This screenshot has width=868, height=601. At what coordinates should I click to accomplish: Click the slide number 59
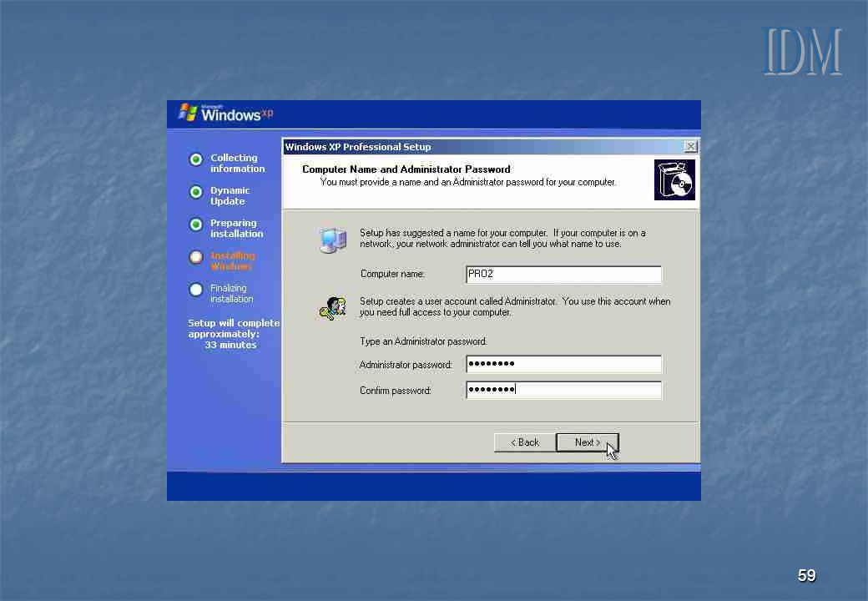806,576
